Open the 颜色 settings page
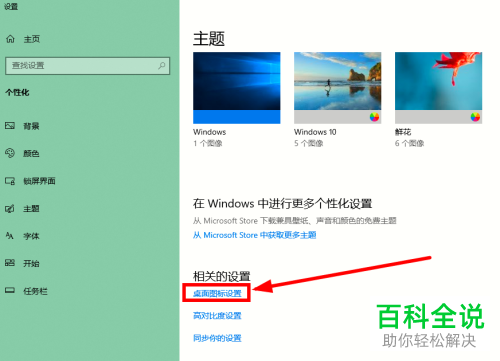 (31, 153)
